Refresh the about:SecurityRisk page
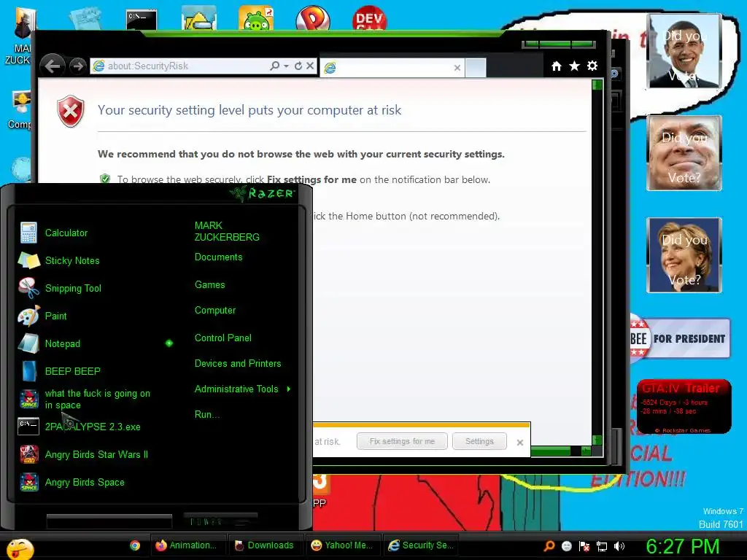The width and height of the screenshot is (747, 560). (298, 66)
